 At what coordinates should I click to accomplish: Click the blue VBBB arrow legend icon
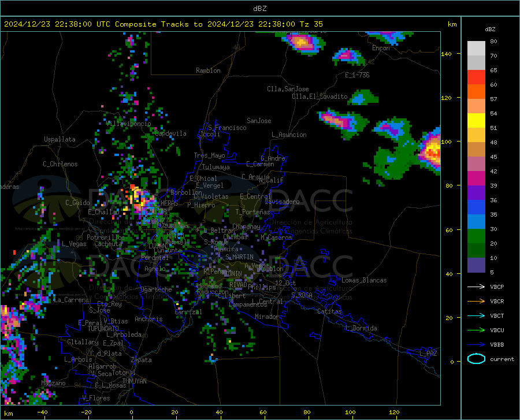click(476, 344)
